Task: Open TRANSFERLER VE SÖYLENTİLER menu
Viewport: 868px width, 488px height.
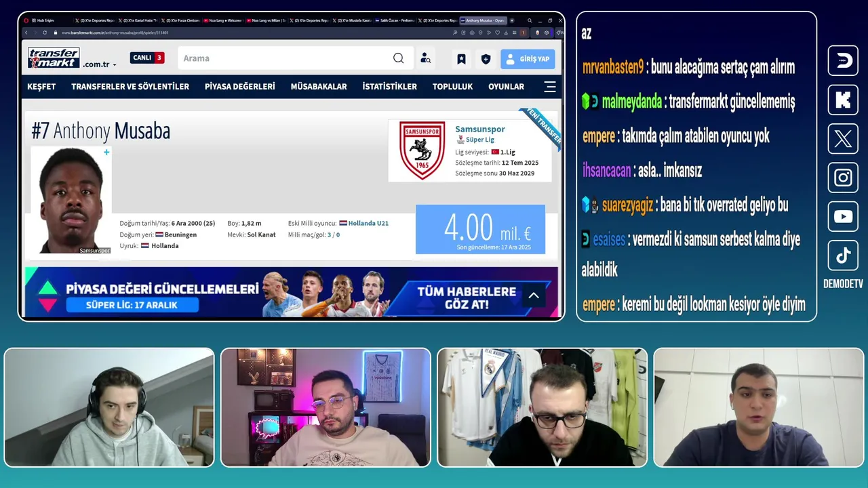Action: 130,87
